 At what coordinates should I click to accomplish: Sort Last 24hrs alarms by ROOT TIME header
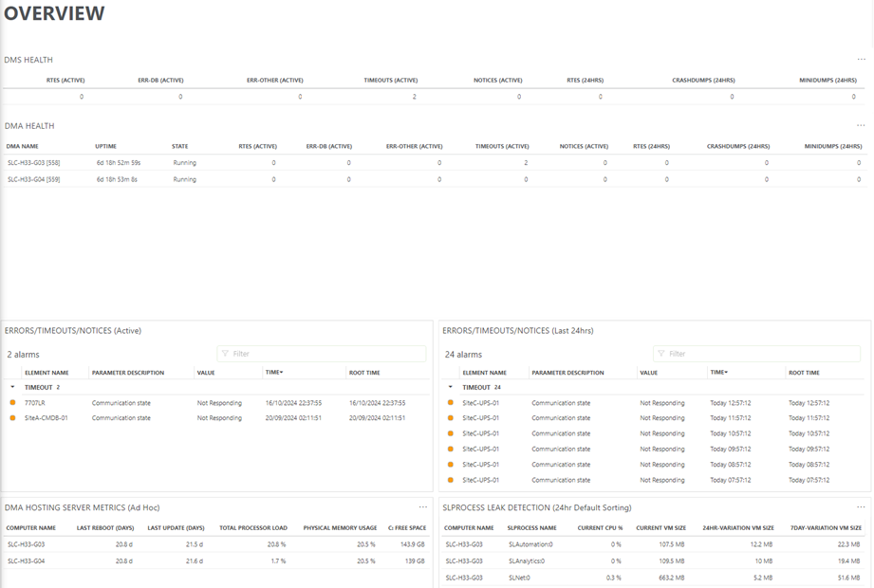coord(804,373)
